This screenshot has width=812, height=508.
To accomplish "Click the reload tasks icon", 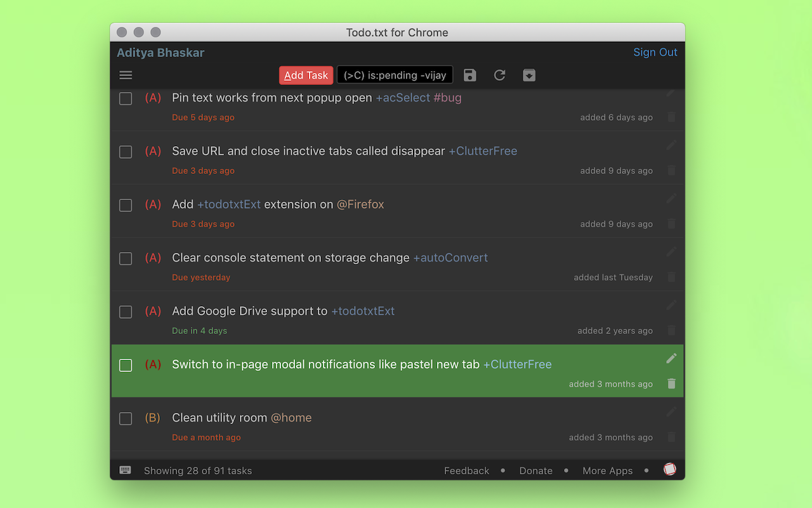I will (x=500, y=76).
